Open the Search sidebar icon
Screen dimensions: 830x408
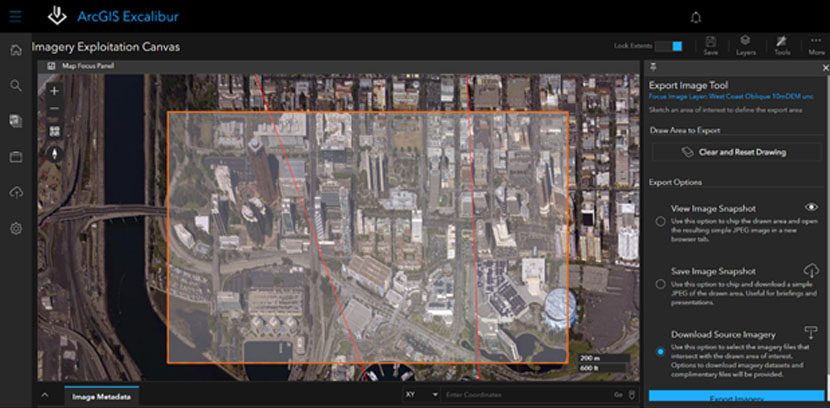[x=16, y=86]
